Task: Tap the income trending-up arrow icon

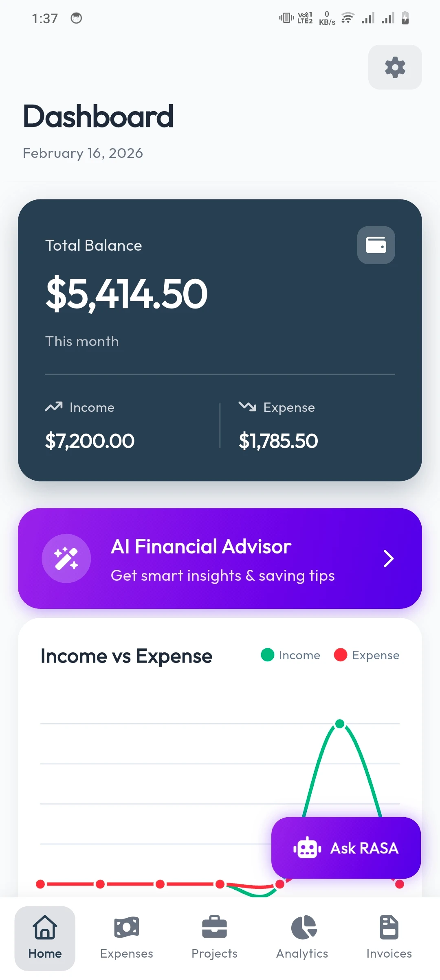Action: [54, 407]
